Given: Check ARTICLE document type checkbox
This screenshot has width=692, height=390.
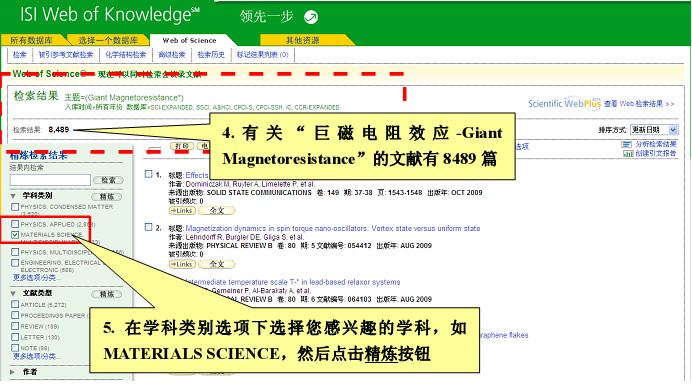Looking at the screenshot, I should coord(15,304).
